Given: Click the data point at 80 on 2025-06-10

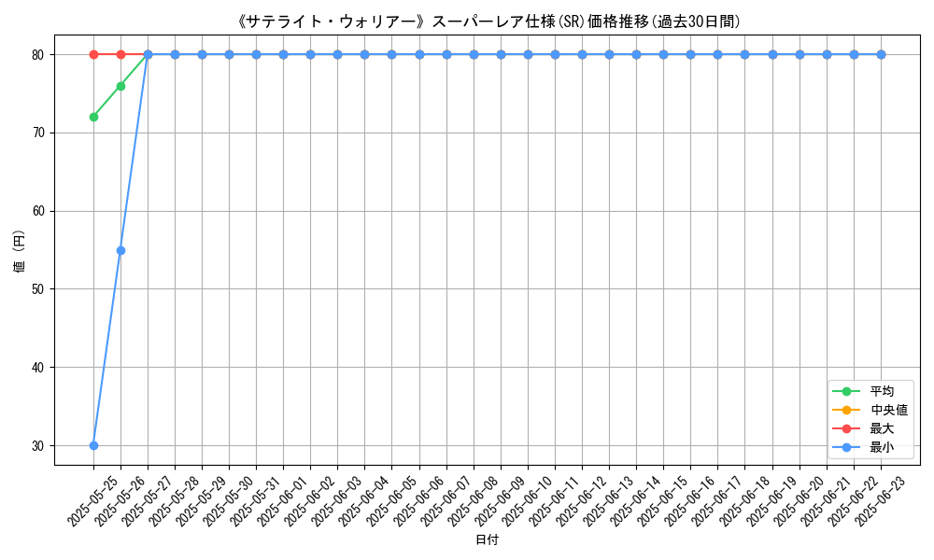Looking at the screenshot, I should tap(528, 55).
